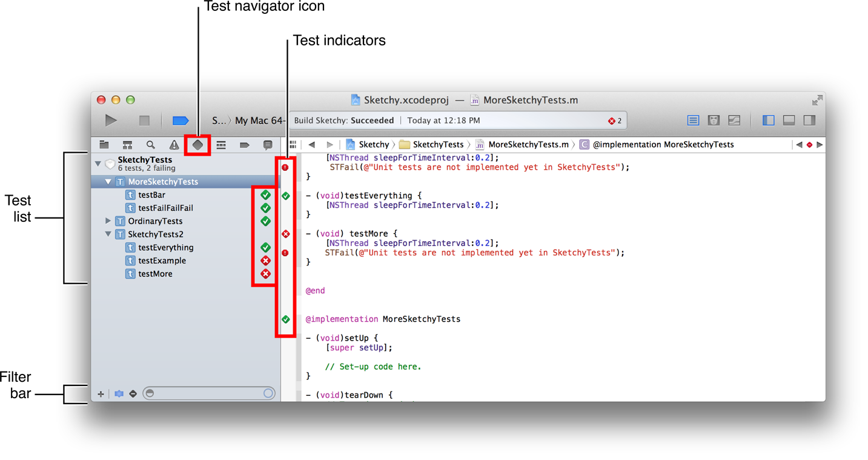Open the Log navigator speech-bubble icon

(268, 145)
